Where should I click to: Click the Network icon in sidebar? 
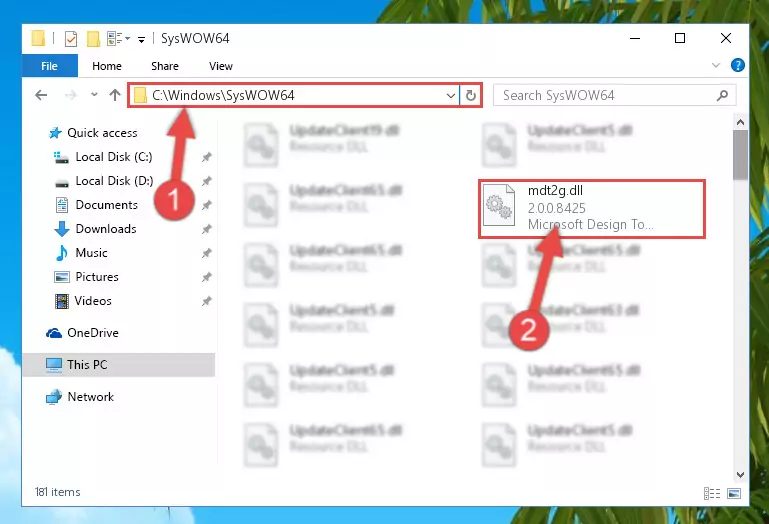click(x=54, y=396)
